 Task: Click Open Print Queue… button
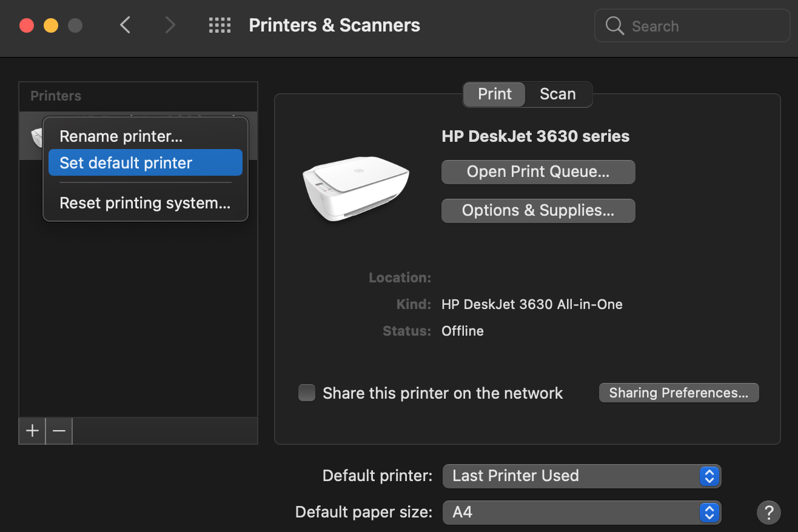[x=538, y=172]
